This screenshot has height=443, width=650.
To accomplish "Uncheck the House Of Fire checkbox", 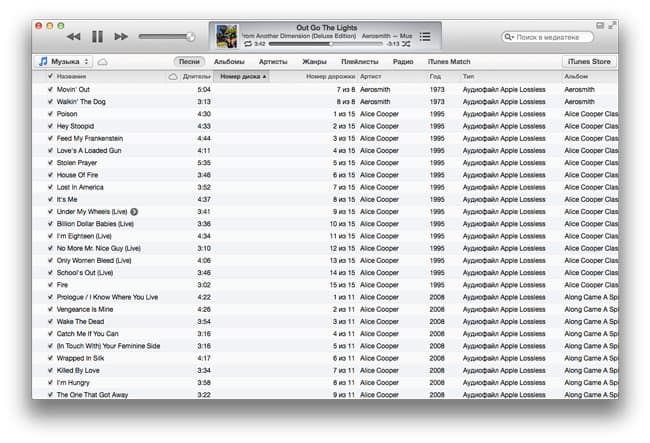I will tap(50, 175).
